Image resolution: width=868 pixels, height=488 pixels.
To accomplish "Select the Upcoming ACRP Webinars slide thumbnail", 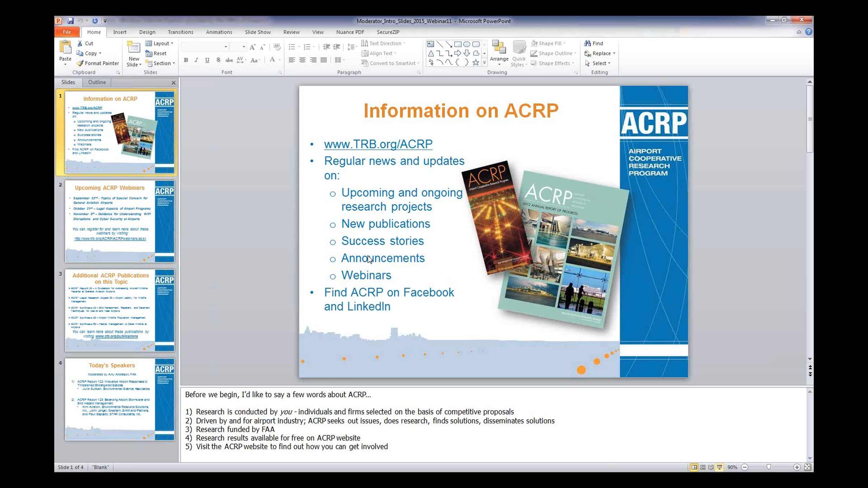I will 120,221.
